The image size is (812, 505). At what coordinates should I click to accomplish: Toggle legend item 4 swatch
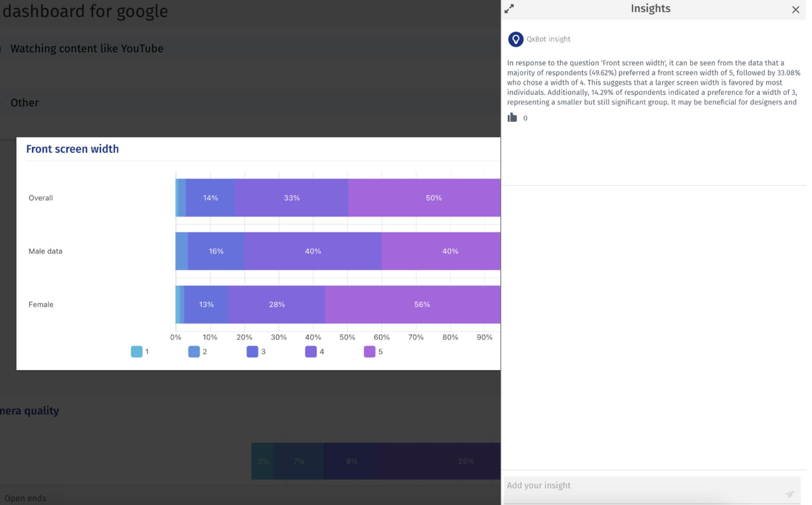tap(311, 352)
